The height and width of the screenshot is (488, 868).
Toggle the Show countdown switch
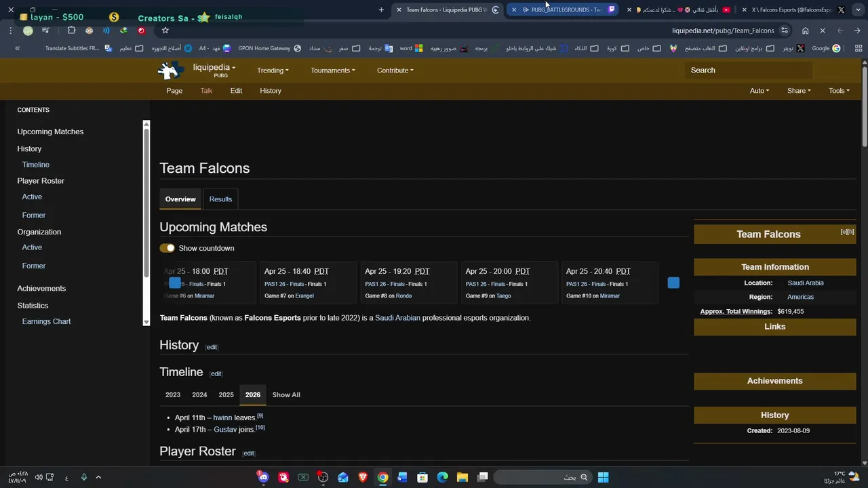(167, 248)
